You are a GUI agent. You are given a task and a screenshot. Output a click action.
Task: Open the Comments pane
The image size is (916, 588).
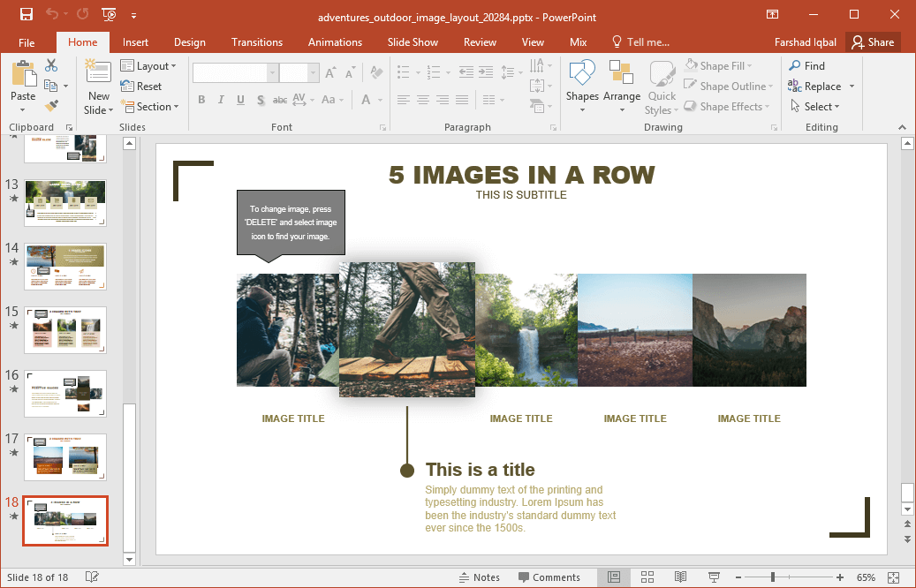[550, 577]
